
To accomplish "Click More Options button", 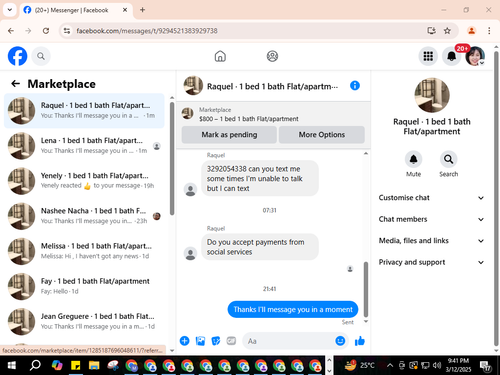I will coord(322,135).
